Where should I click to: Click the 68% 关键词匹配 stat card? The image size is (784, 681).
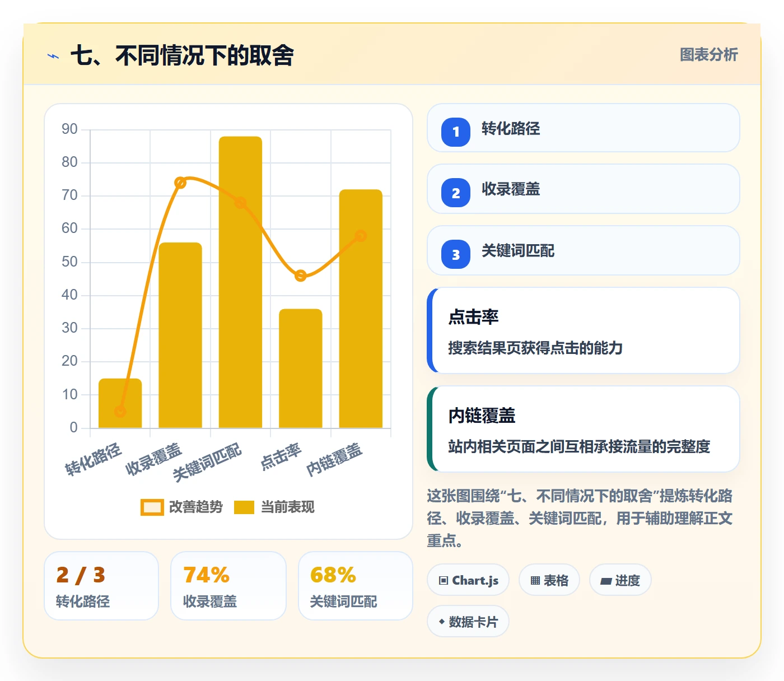pyautogui.click(x=356, y=586)
